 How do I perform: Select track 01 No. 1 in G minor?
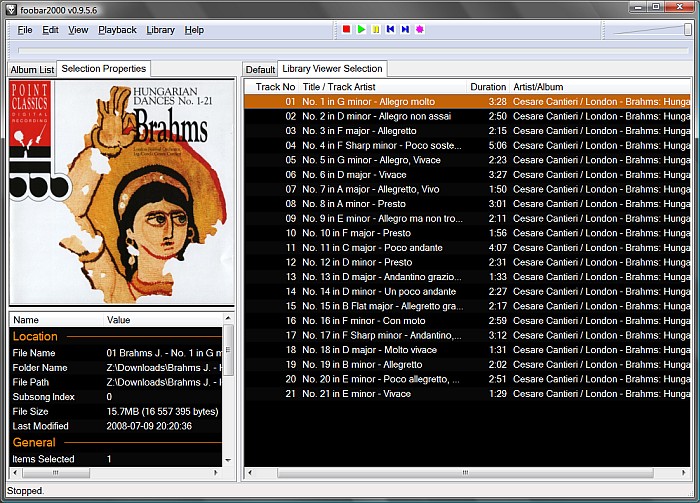(x=467, y=102)
